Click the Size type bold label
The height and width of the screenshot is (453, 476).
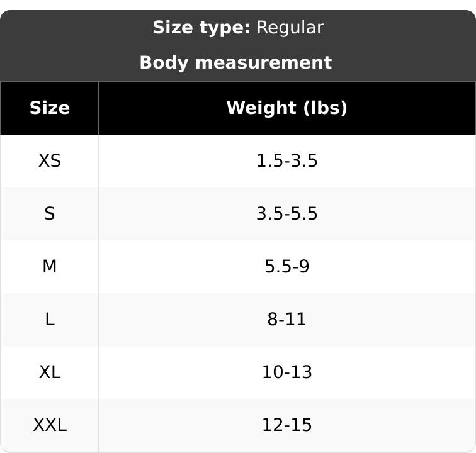201,28
